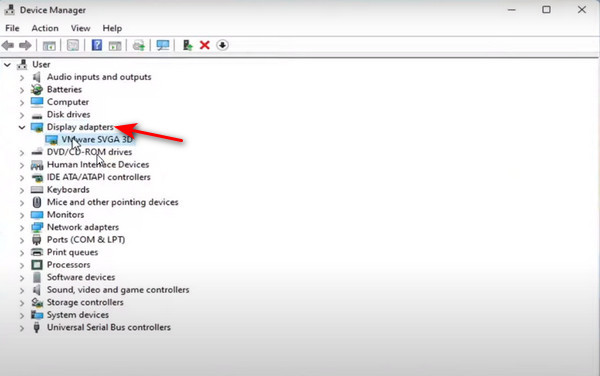Click the Update driver green arrow icon
600x376 pixels.
(188, 46)
